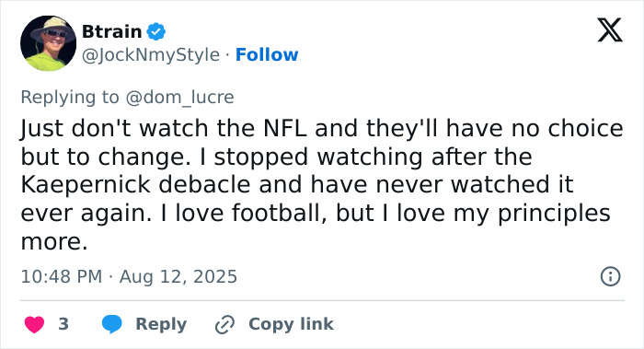Click the chain link icon
Screen dimensions: 644x349
pyautogui.click(x=225, y=324)
